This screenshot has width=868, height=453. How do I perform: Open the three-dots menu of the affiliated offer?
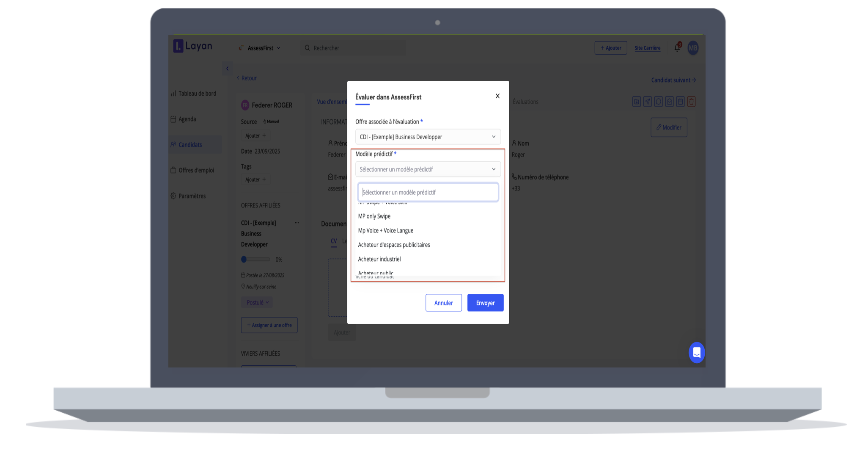coord(297,223)
